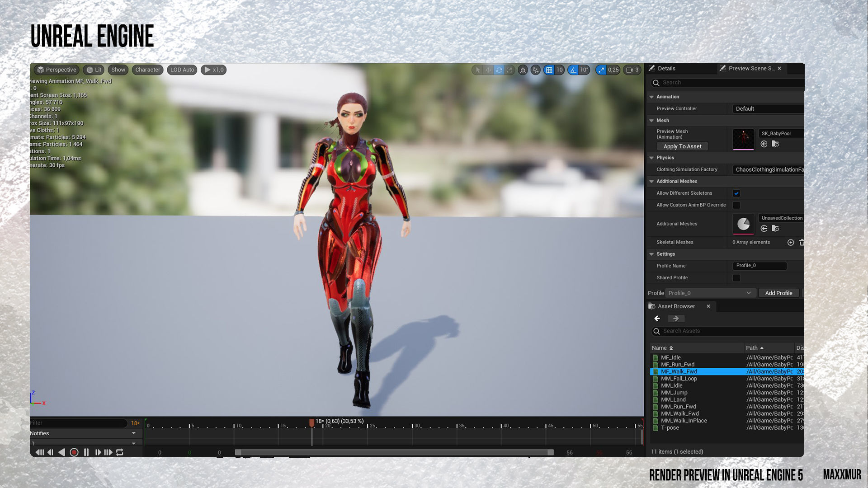Add element to Skeletal Meshes array

tap(791, 243)
